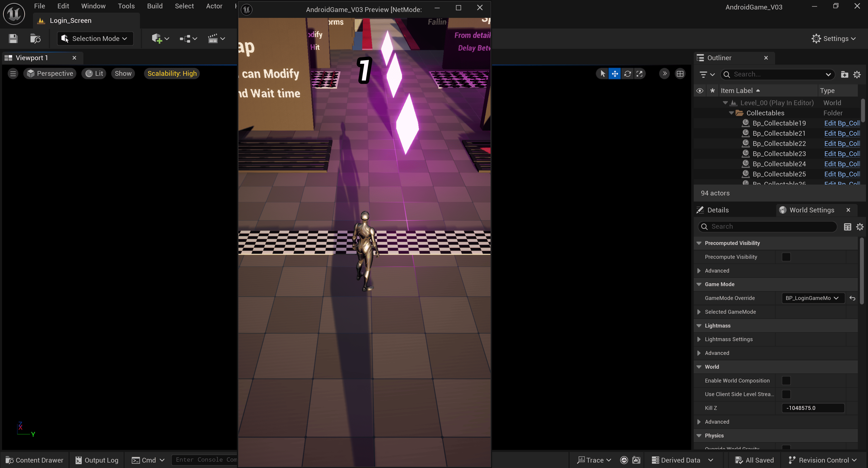Toggle the Outliner visibility eye column

click(700, 91)
